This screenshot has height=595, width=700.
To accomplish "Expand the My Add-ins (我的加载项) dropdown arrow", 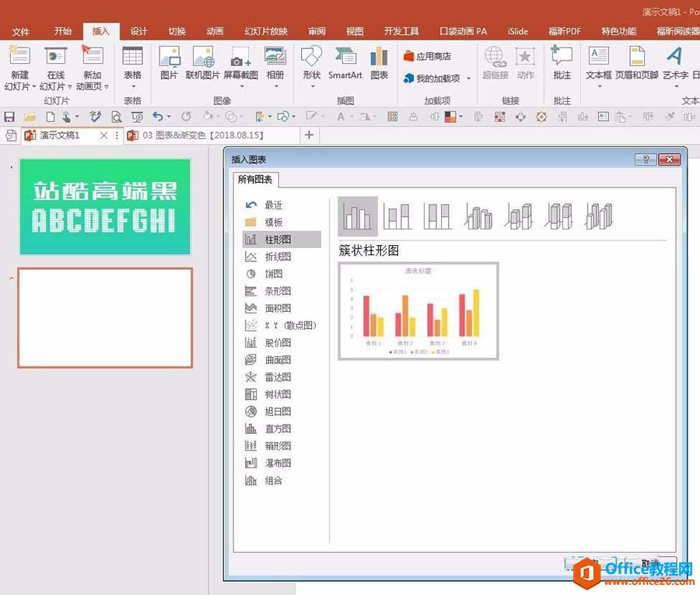I will point(468,79).
